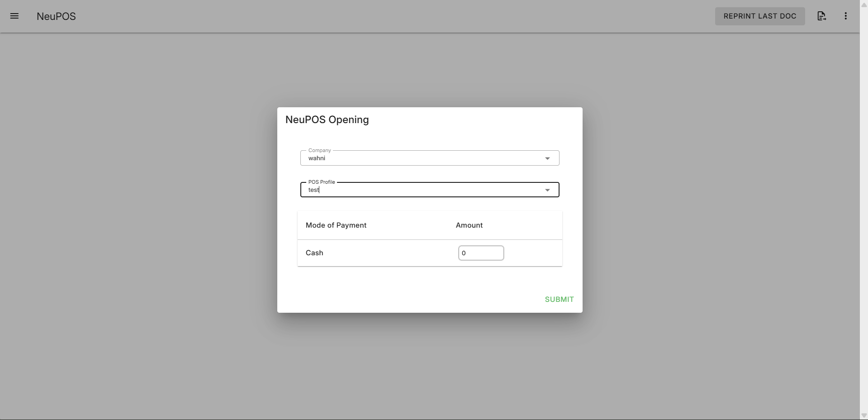Click the REPRINT LAST DOC button
Viewport: 868px width, 420px height.
pos(759,16)
